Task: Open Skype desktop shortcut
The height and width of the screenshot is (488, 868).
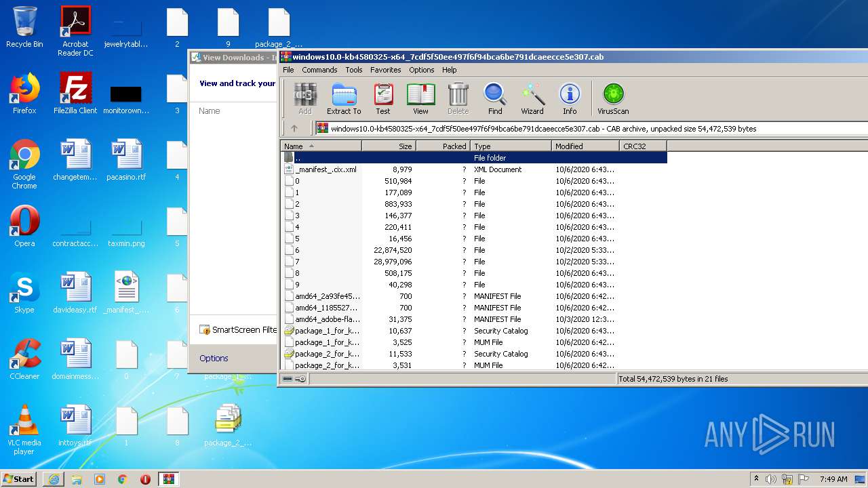Action: (24, 293)
